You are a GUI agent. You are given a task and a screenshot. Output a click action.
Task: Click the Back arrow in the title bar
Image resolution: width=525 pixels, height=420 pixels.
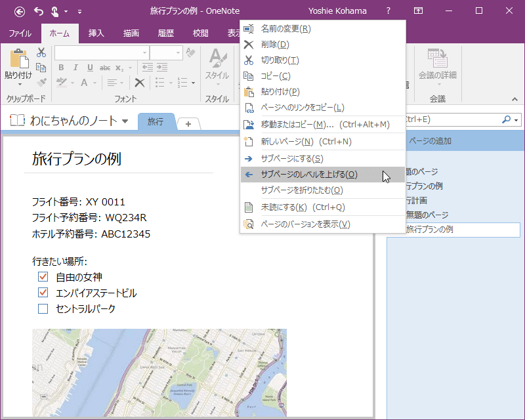20,10
